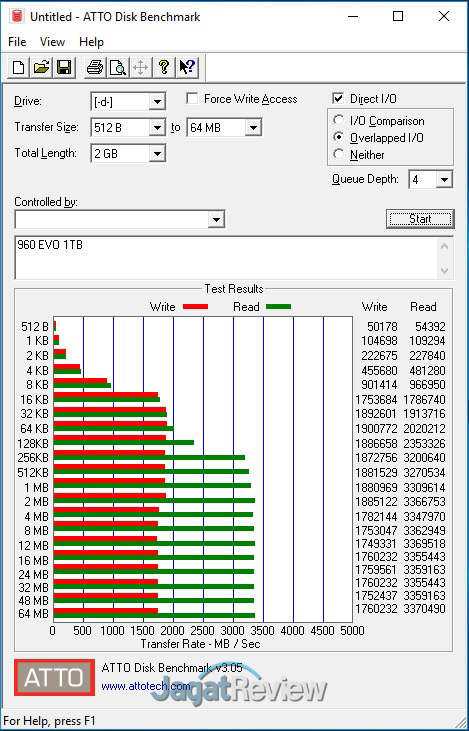Click the yellow question mark About icon
The height and width of the screenshot is (731, 469).
164,68
